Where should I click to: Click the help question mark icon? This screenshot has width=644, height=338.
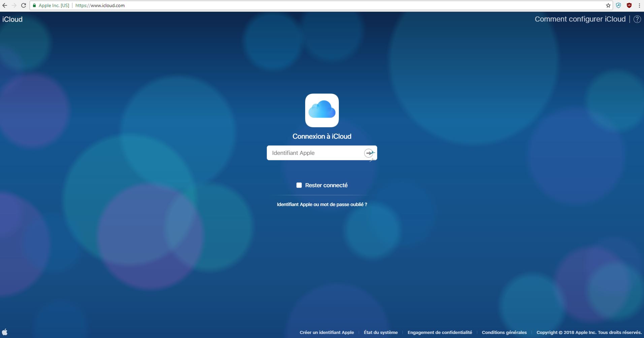(637, 19)
